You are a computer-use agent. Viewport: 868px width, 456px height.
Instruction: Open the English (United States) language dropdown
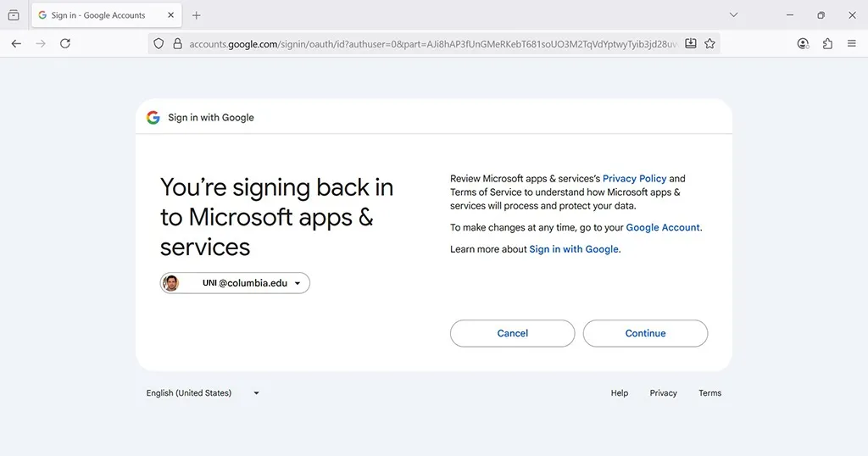[x=203, y=393]
